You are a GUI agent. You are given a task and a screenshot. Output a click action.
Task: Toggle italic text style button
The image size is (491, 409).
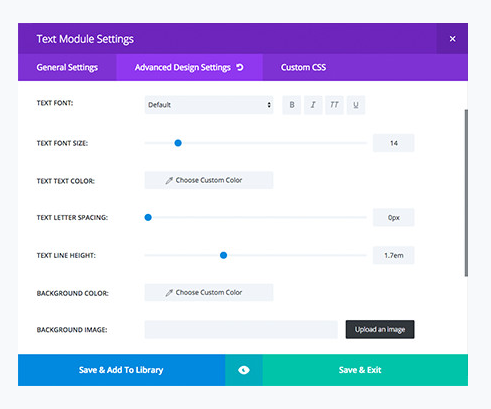pos(313,105)
